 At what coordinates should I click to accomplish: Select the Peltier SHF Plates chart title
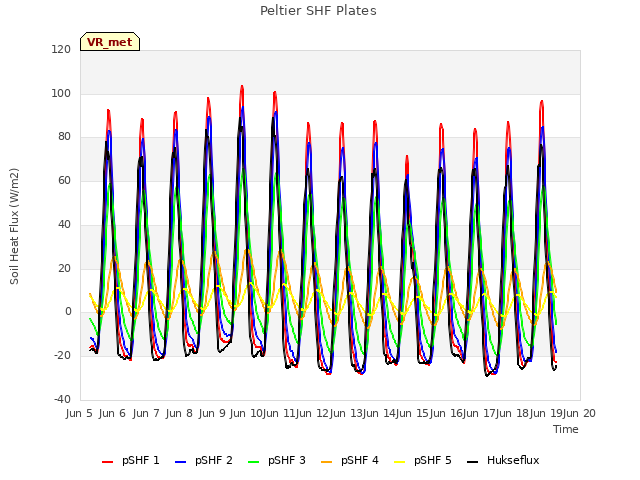[x=318, y=11]
